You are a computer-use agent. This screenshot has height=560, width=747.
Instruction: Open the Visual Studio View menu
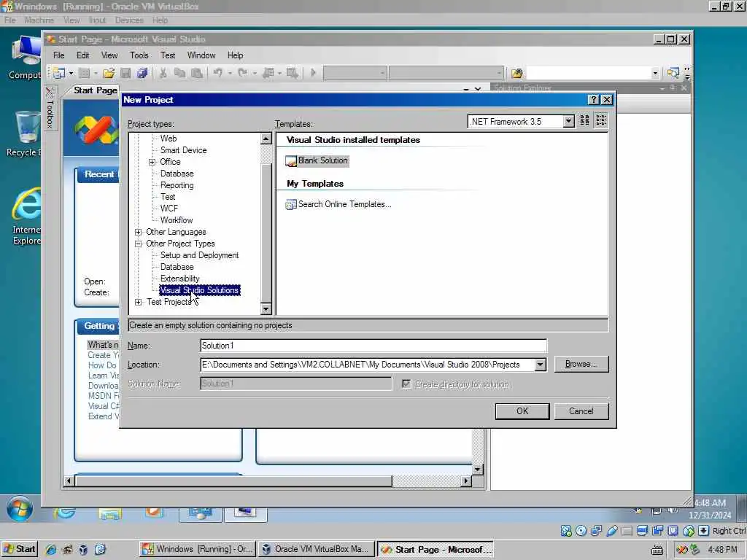pos(109,55)
